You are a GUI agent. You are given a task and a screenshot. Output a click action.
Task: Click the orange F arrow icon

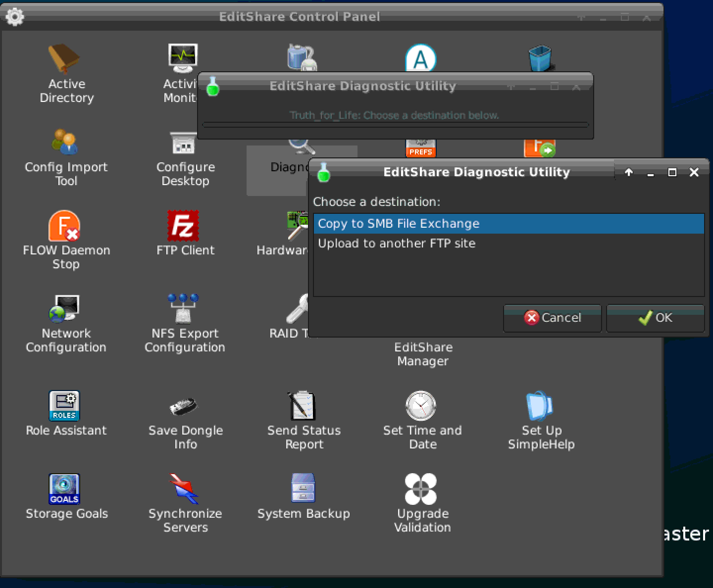click(540, 147)
